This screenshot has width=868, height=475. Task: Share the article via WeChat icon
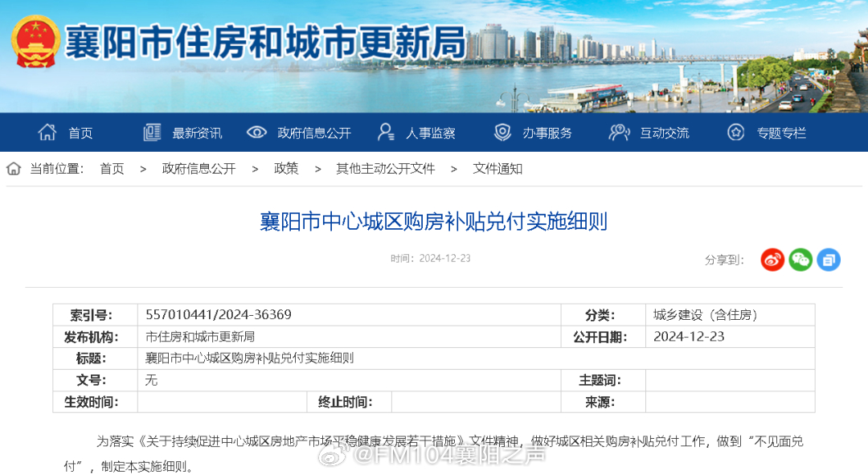(x=800, y=260)
